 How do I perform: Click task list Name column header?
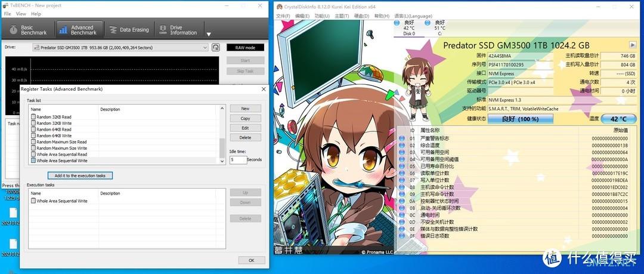click(x=64, y=109)
